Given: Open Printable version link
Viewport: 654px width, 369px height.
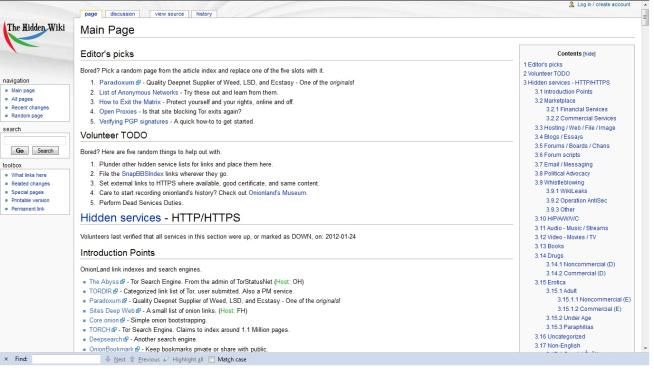Looking at the screenshot, I should [x=30, y=200].
